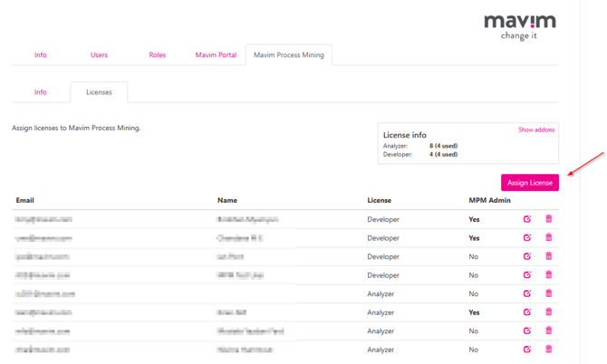Open the top-level Info tab
The image size is (607, 364).
pos(41,55)
